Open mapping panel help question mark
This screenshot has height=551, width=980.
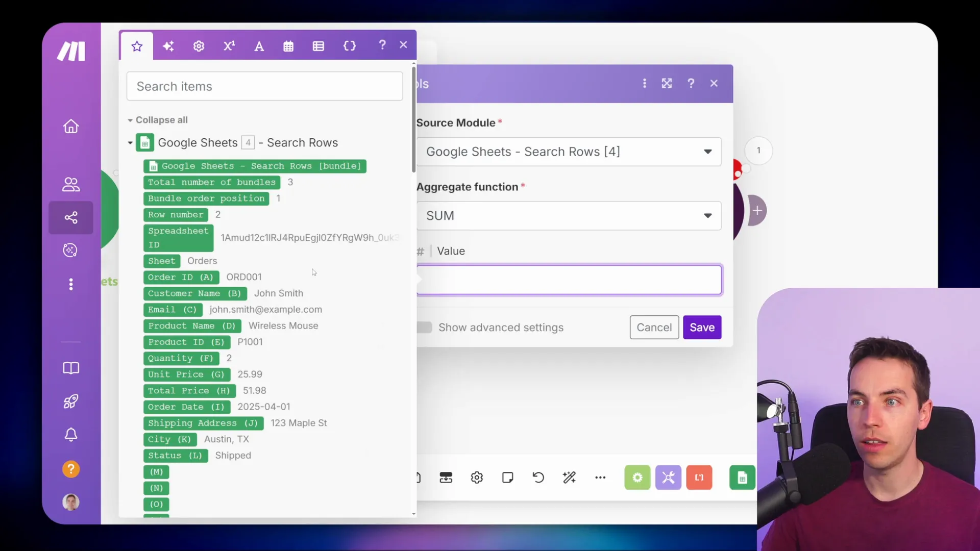click(382, 45)
